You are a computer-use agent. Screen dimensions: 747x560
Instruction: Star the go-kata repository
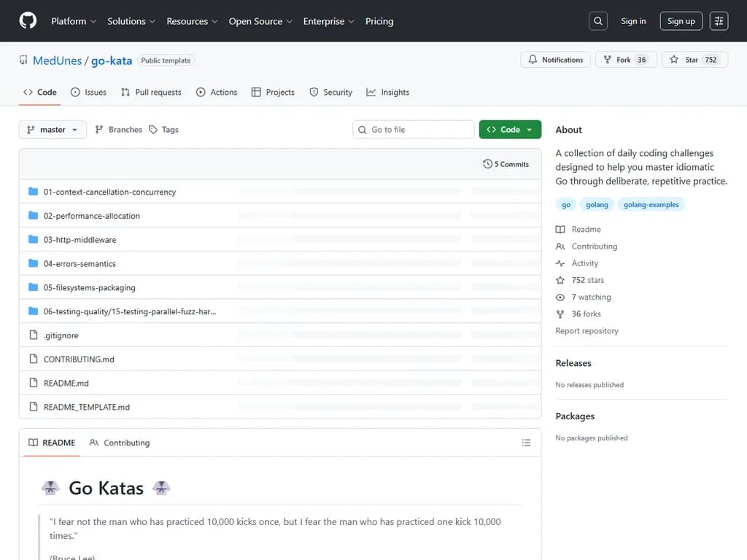pos(694,60)
